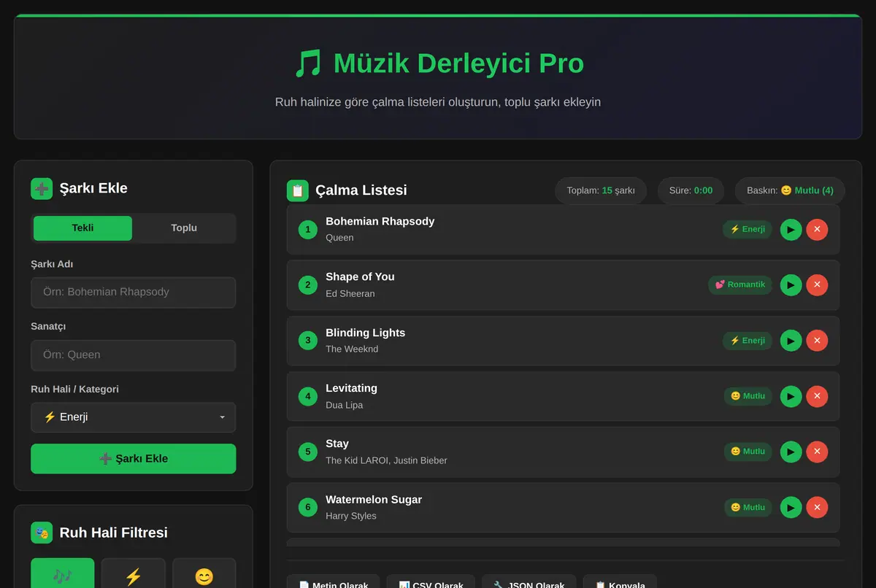876x588 pixels.
Task: Click artist text The Kid LAROI, Justin Bieber
Action: coord(386,460)
